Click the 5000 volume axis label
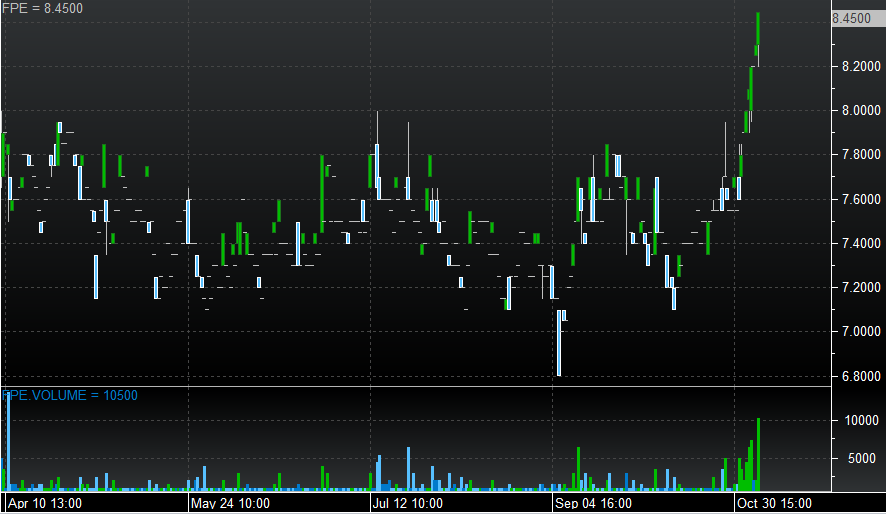This screenshot has width=886, height=514. [x=864, y=459]
